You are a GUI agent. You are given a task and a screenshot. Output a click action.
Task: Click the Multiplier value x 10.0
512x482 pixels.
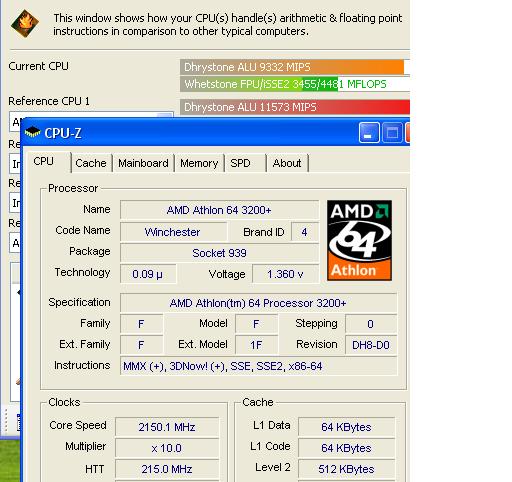point(167,448)
